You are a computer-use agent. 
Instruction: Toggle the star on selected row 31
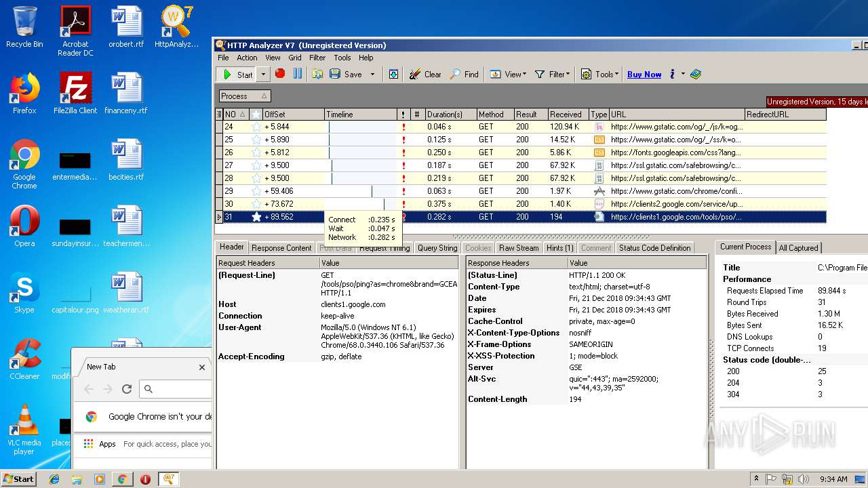pos(256,217)
